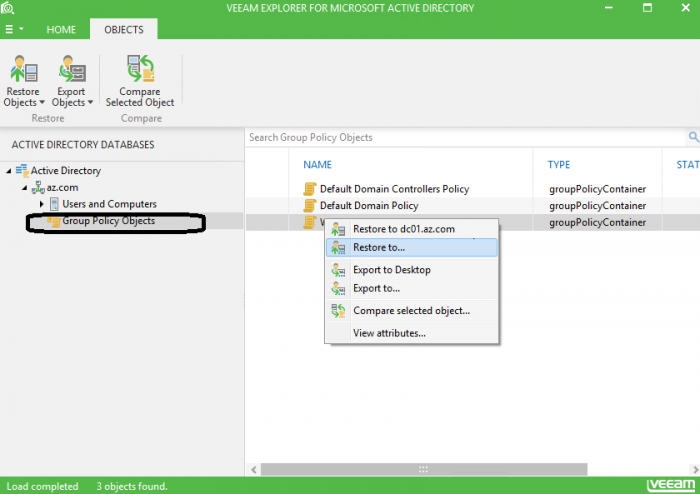Screen dimensions: 700x494
Task: Switch to the HOME tab
Action: point(61,30)
